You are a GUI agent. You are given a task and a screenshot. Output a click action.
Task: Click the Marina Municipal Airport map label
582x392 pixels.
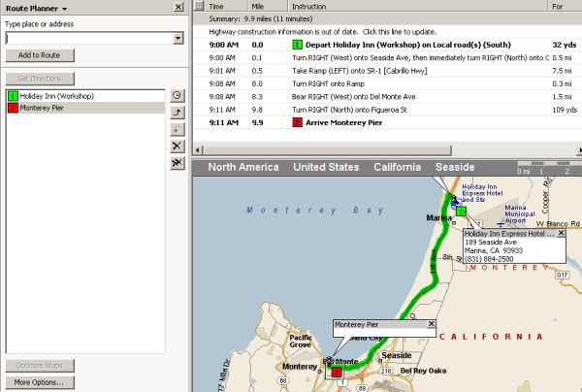coord(520,213)
